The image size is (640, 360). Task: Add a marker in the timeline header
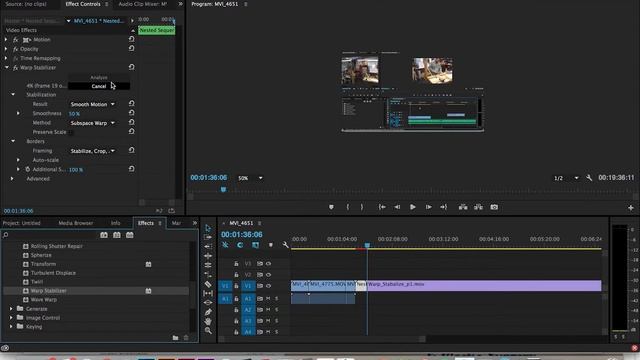point(270,245)
